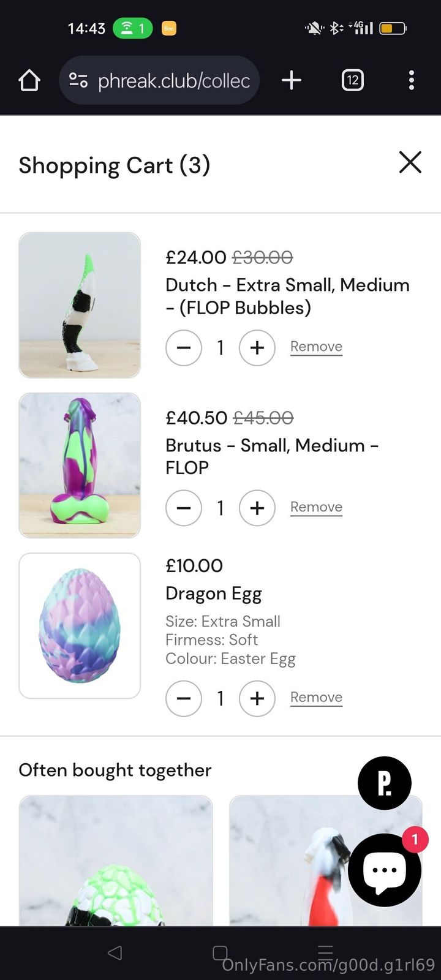Open the tab switcher showing 12 tabs
The image size is (441, 980).
(x=352, y=80)
